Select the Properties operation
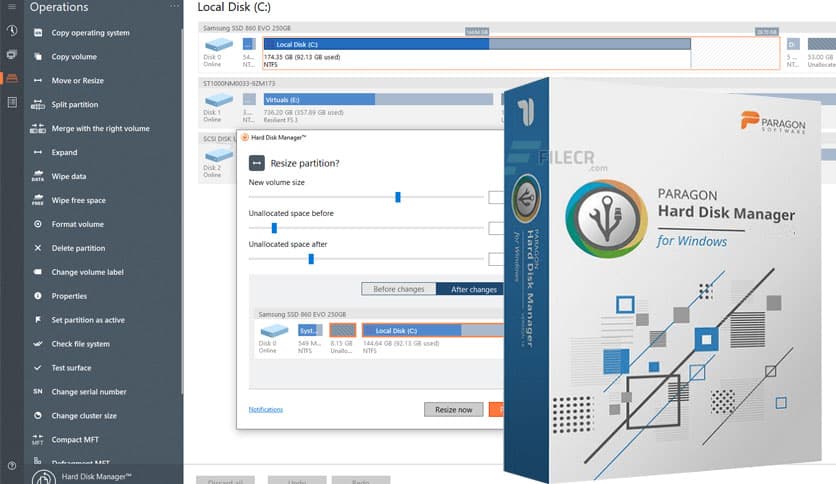The width and height of the screenshot is (836, 484). (x=69, y=296)
